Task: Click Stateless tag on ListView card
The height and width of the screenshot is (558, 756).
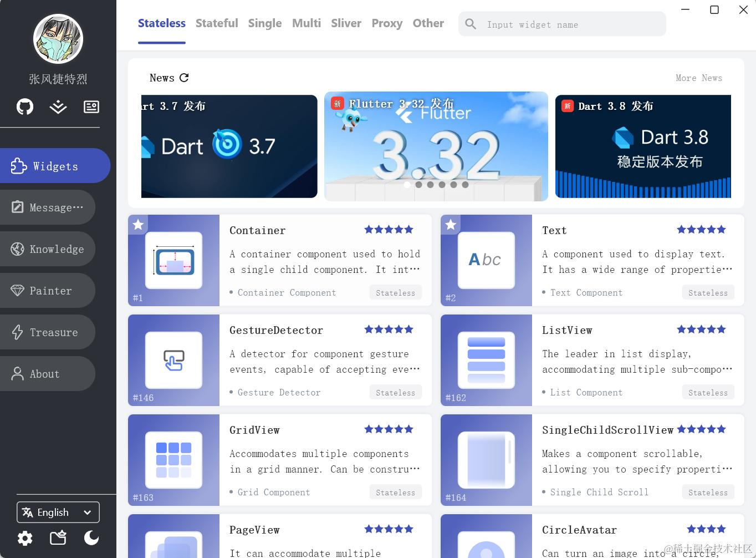Action: (x=708, y=392)
